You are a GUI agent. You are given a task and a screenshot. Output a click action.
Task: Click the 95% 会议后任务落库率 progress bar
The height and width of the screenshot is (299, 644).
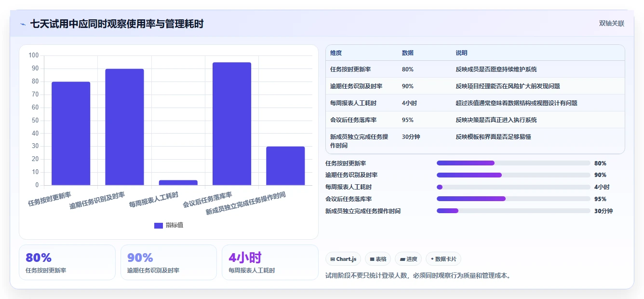(513, 199)
